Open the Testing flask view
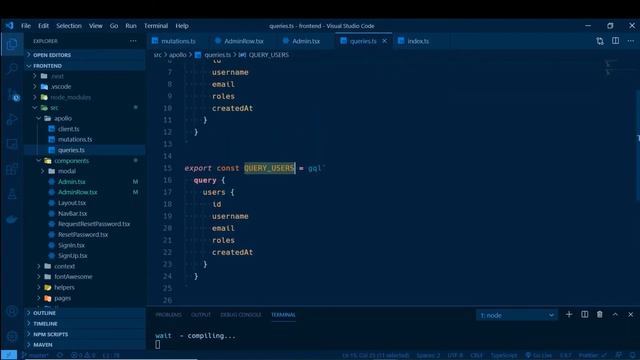Viewport: 640px width, 360px height. (x=12, y=194)
